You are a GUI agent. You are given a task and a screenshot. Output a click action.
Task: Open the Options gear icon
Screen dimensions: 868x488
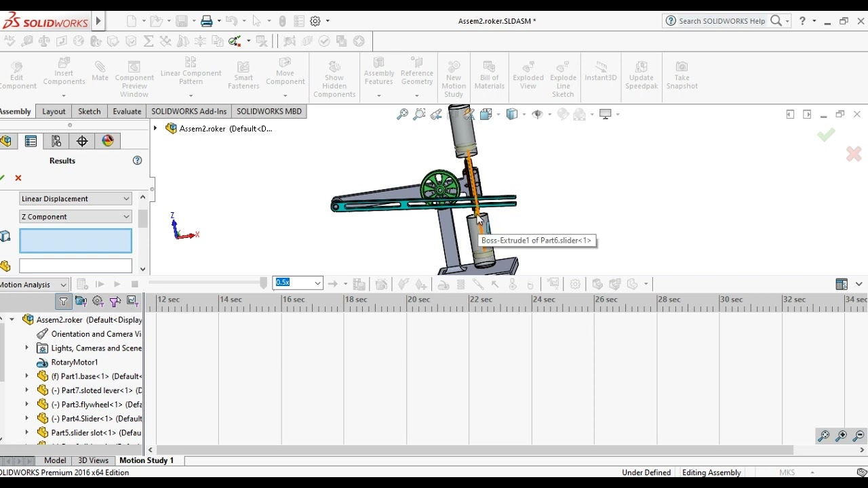click(315, 21)
